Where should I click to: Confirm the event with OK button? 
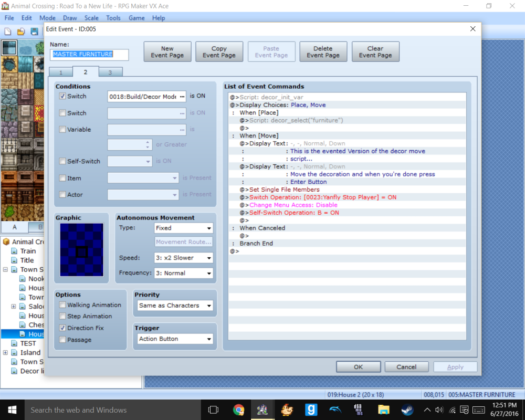click(358, 367)
